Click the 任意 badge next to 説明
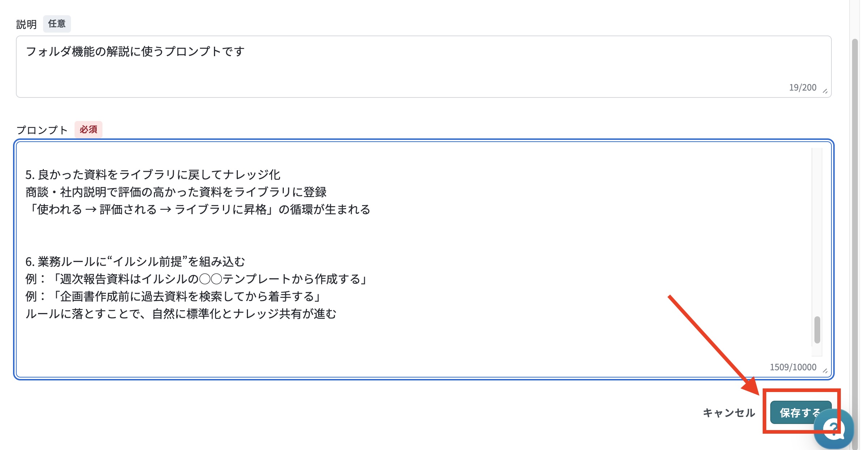 (57, 24)
